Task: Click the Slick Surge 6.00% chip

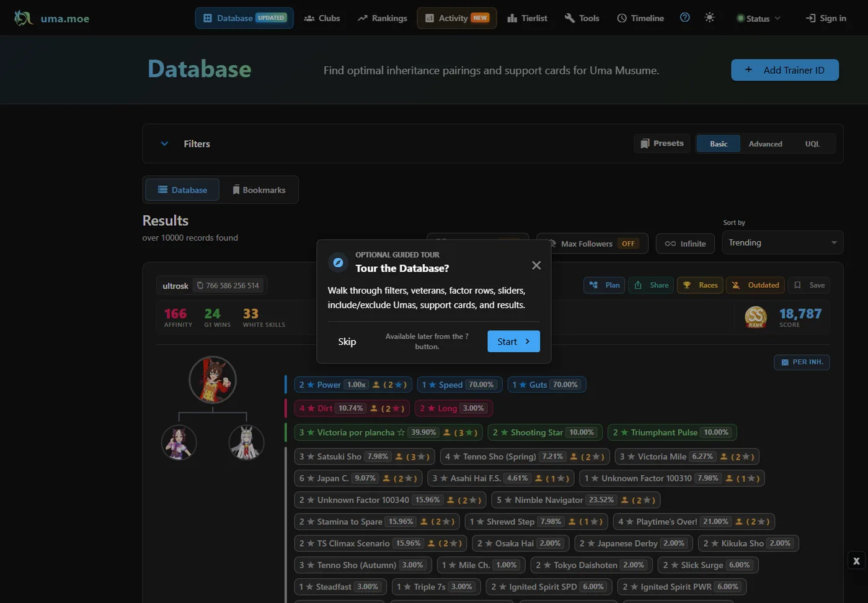Action: pos(708,565)
